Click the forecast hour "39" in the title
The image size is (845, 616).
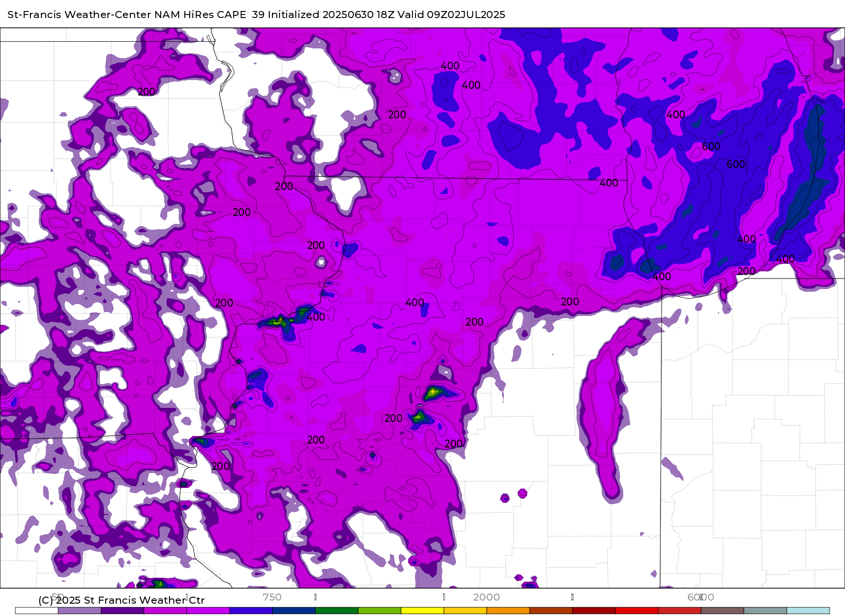pyautogui.click(x=258, y=15)
